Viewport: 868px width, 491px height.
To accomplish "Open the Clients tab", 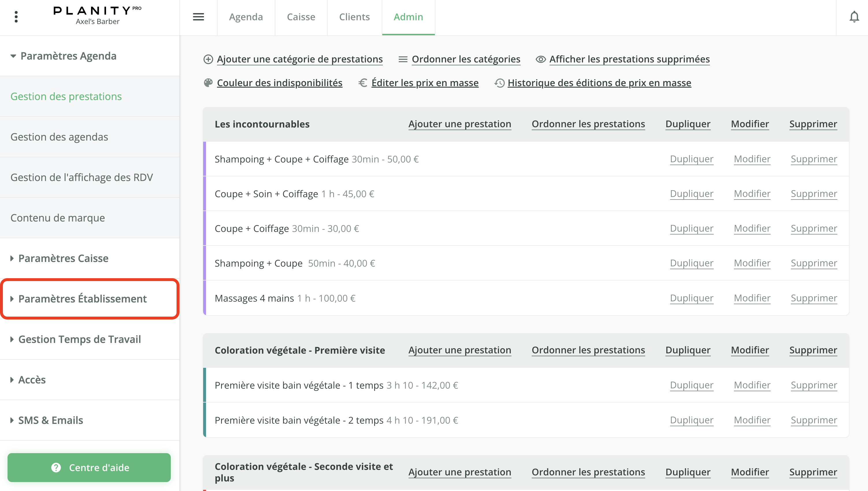I will tap(354, 16).
